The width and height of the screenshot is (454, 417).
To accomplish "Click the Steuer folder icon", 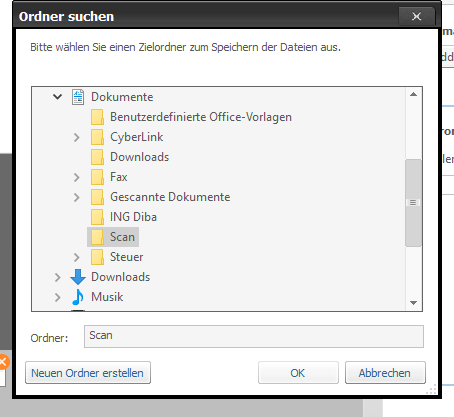I will click(x=97, y=257).
